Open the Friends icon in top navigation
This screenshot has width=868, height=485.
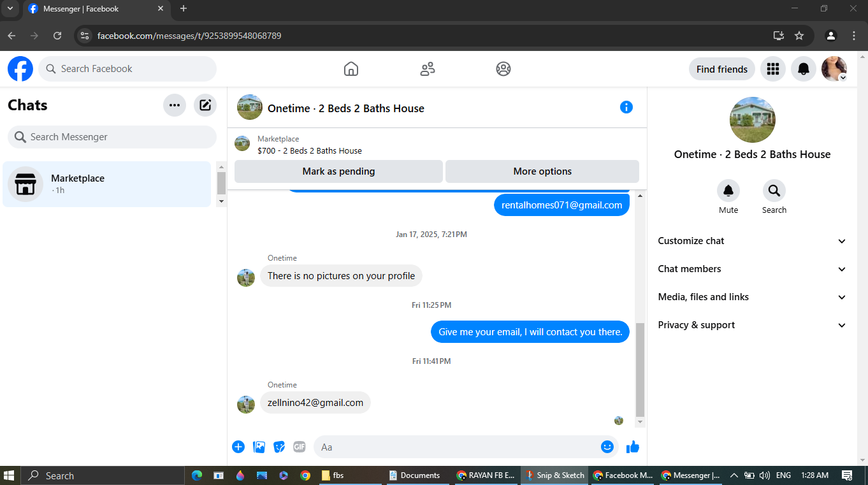(428, 69)
